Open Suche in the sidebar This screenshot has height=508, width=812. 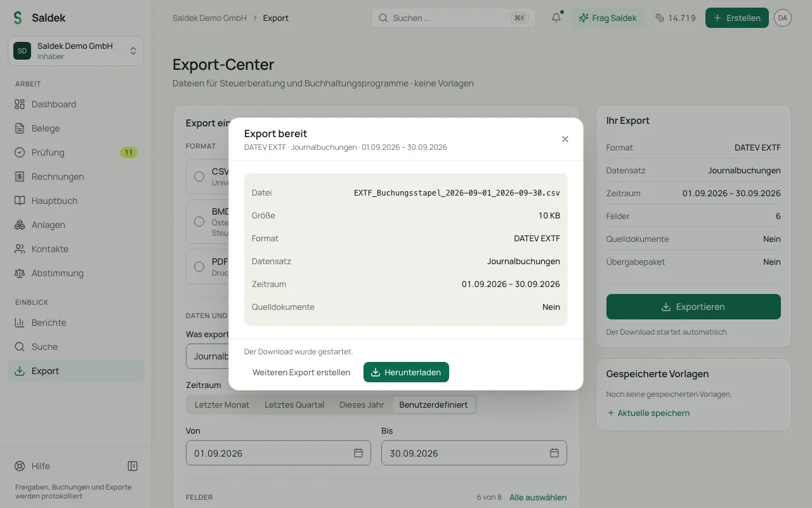76,347
